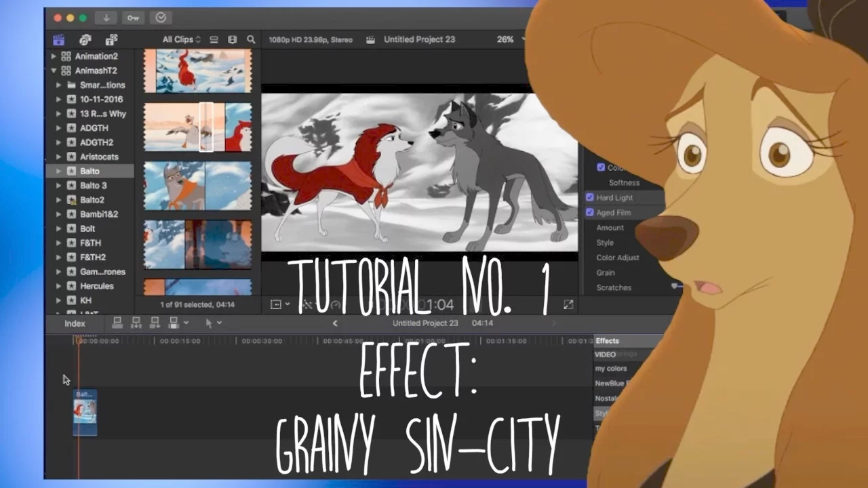Expand the Bolt event triangle

pos(59,228)
